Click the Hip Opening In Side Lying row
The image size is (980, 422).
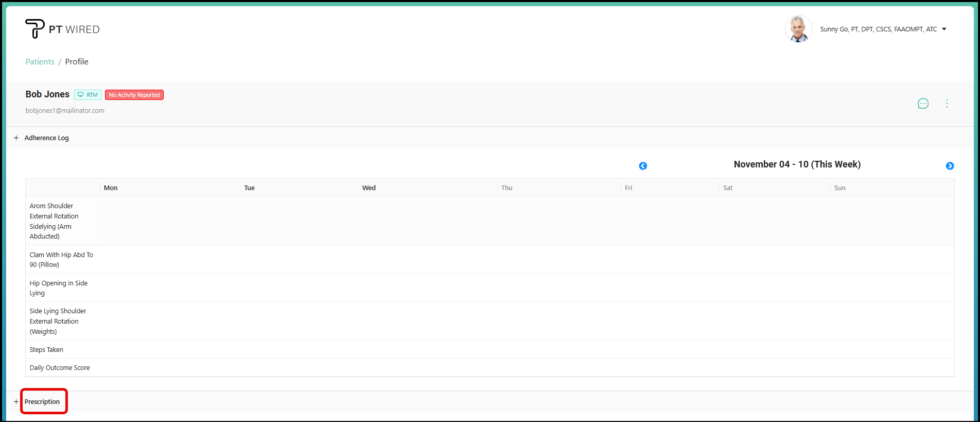pyautogui.click(x=58, y=288)
